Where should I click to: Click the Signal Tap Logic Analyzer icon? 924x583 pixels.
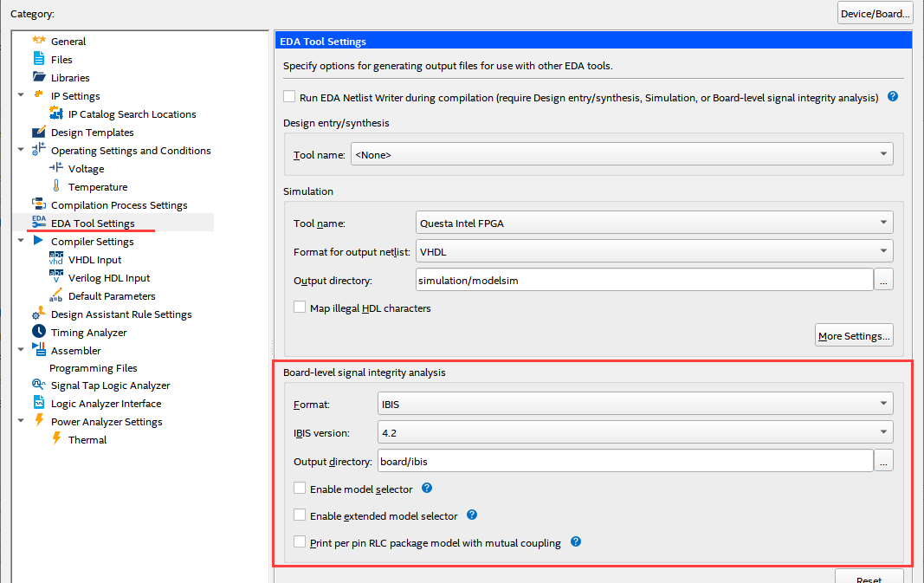pyautogui.click(x=39, y=385)
